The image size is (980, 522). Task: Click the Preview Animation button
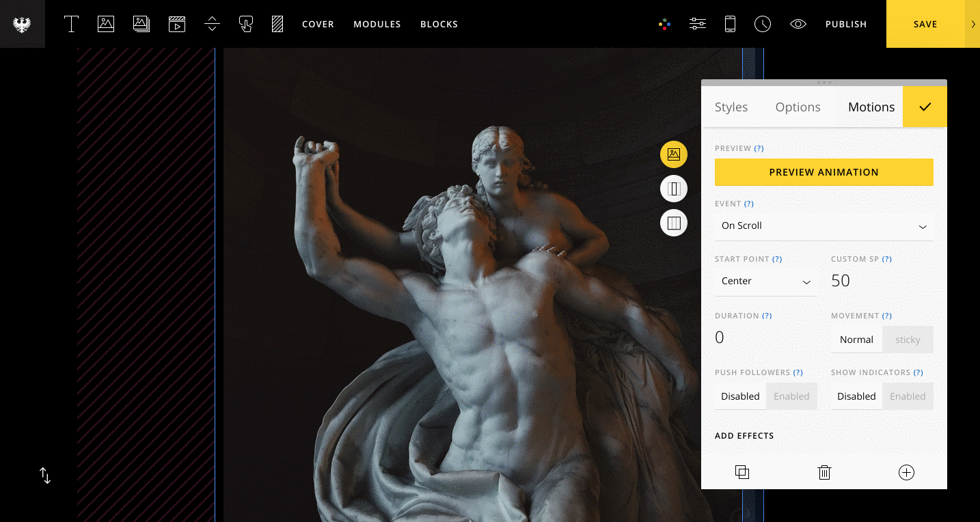point(824,172)
